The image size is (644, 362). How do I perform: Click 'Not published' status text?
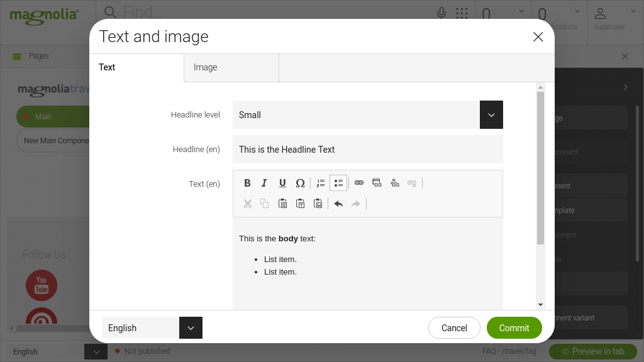point(147,351)
